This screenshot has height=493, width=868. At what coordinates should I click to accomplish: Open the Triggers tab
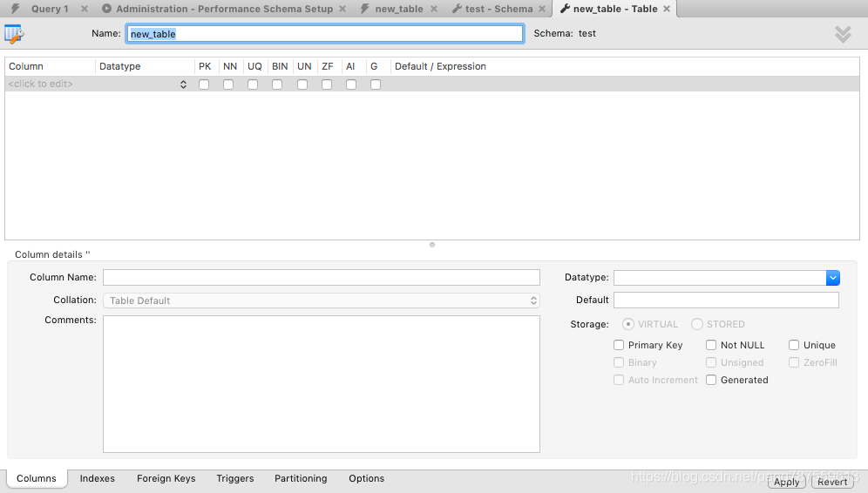point(235,478)
